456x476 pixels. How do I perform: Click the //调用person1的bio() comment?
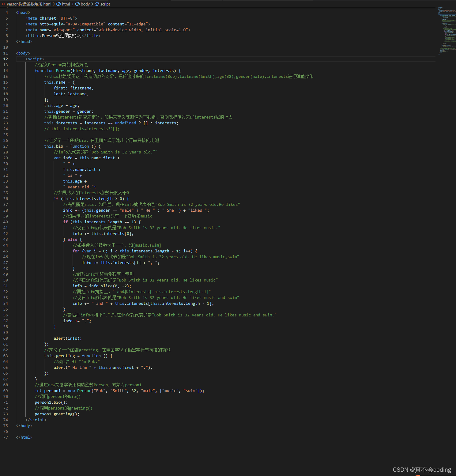pos(58,396)
